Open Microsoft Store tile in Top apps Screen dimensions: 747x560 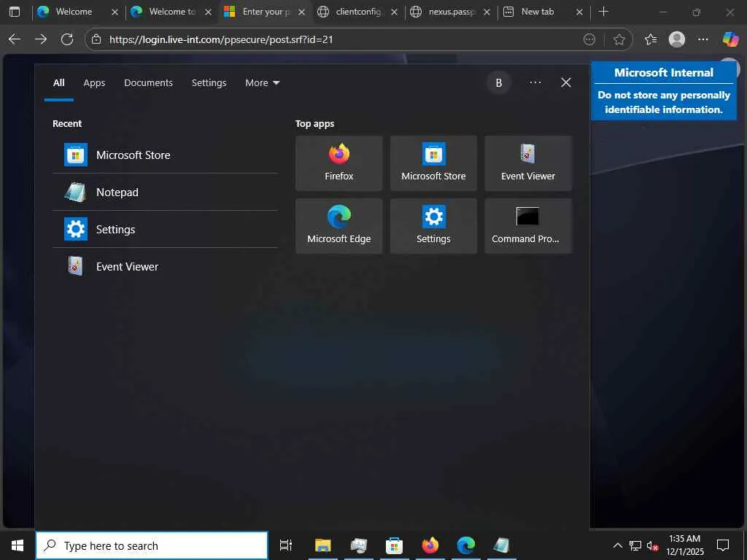[433, 163]
